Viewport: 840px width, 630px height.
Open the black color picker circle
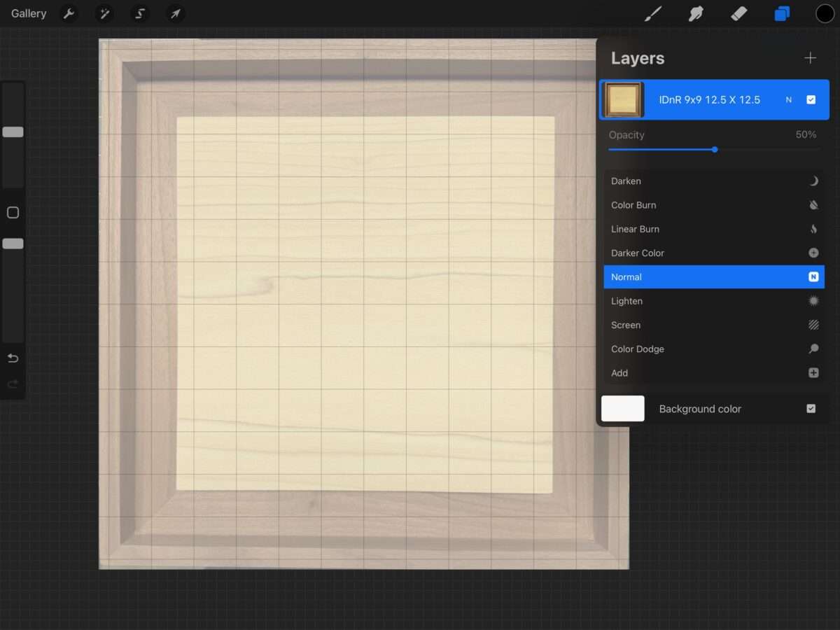click(x=825, y=13)
